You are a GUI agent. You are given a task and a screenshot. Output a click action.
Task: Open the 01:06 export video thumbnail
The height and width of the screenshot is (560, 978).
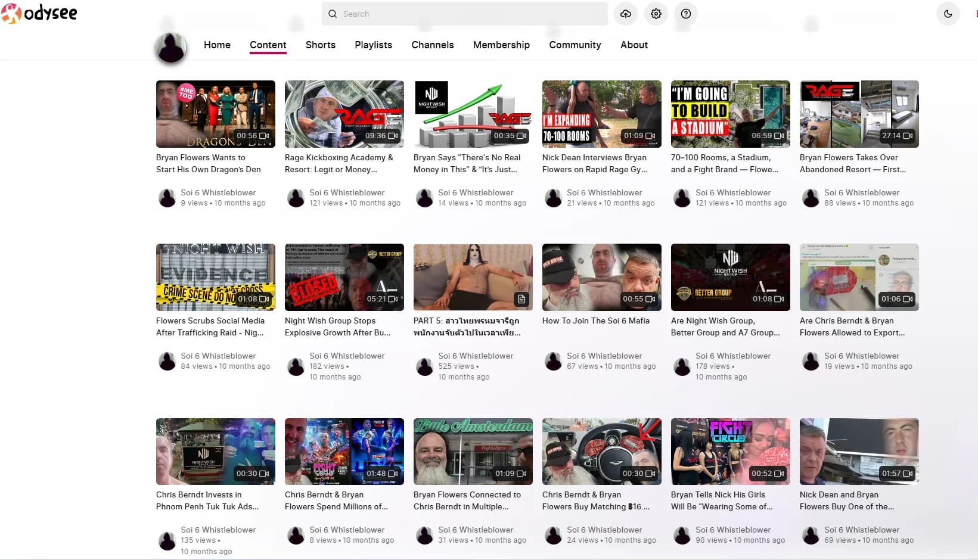pyautogui.click(x=859, y=277)
